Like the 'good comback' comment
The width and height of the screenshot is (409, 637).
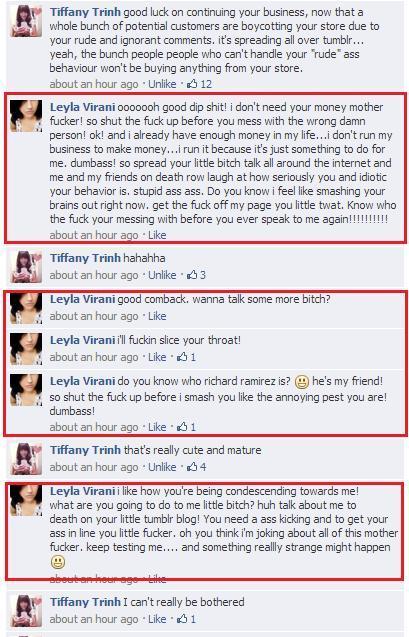(x=157, y=316)
